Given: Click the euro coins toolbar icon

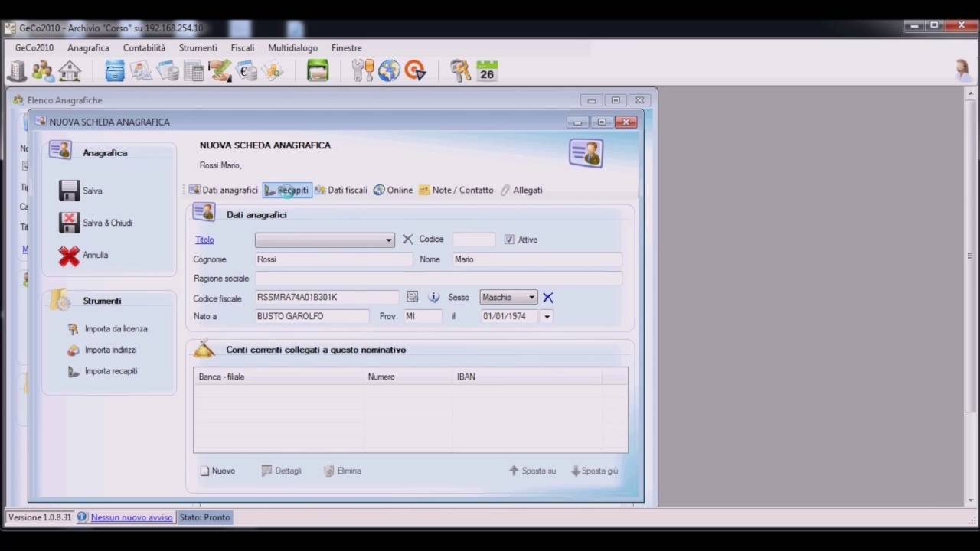Looking at the screenshot, I should point(247,71).
